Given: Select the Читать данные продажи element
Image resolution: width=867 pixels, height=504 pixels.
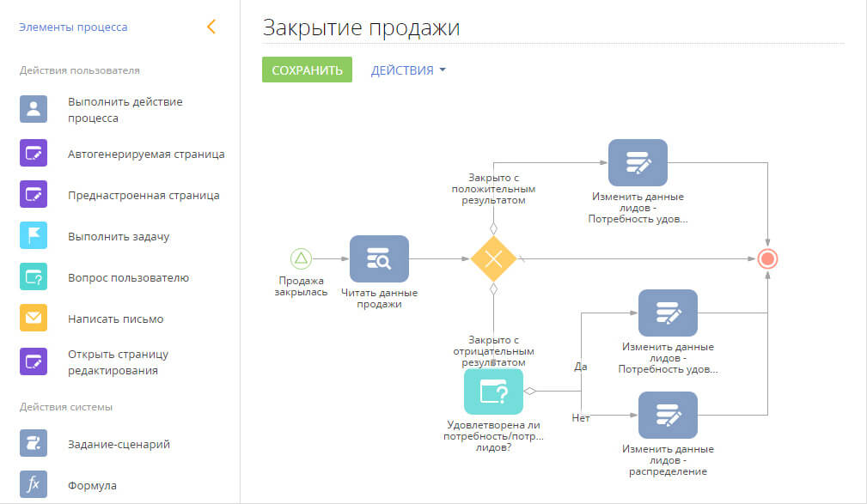Looking at the screenshot, I should click(x=379, y=258).
